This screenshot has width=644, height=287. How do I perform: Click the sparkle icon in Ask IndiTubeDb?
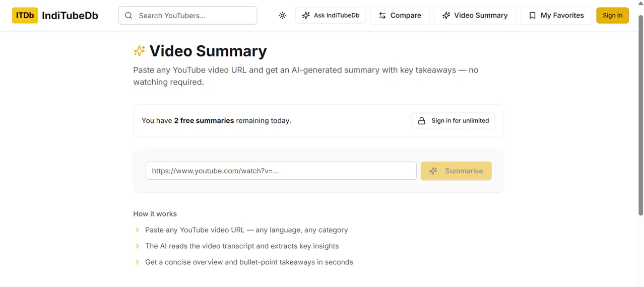[x=306, y=16]
